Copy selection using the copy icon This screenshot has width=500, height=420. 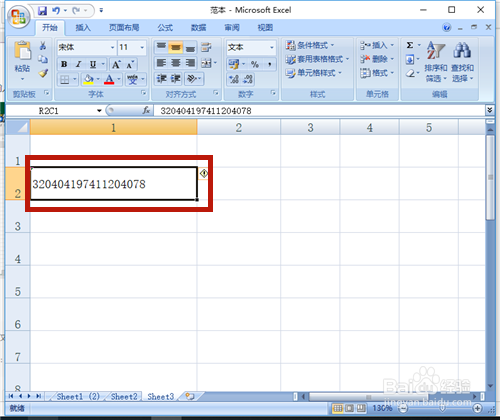[43, 59]
